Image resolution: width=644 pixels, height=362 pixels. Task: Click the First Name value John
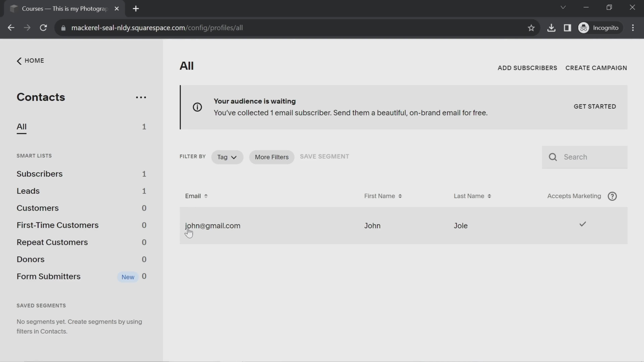point(372,226)
